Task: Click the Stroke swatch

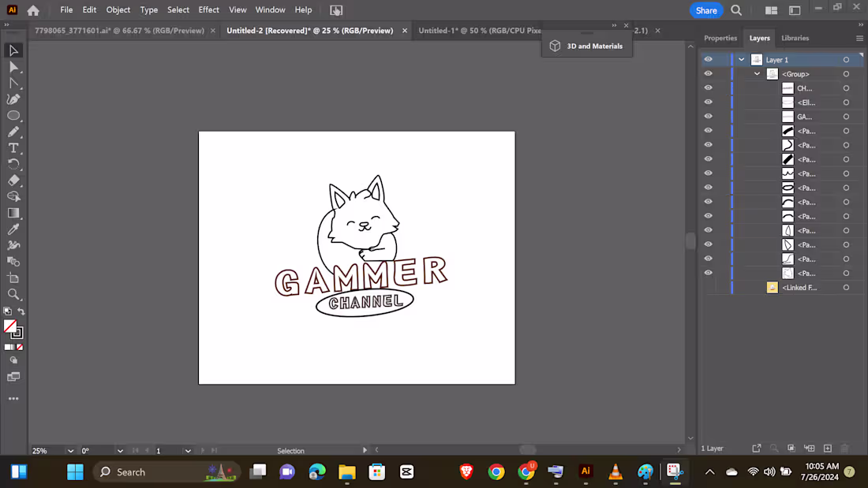Action: (x=17, y=333)
